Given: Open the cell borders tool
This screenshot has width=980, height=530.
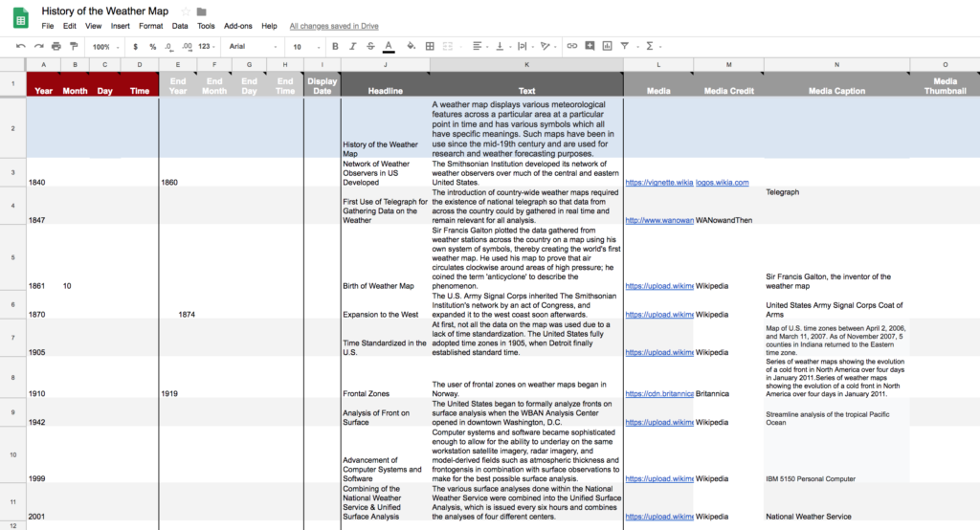Looking at the screenshot, I should tap(430, 46).
